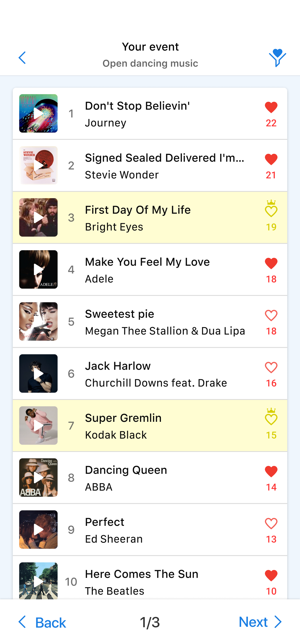Tap the back chevron in header
The width and height of the screenshot is (300, 644).
pos(22,58)
